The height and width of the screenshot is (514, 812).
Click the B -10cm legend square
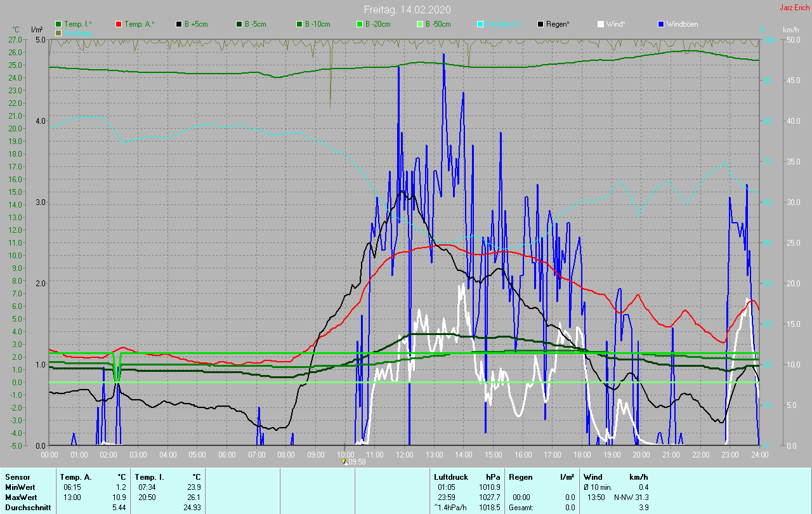(299, 24)
